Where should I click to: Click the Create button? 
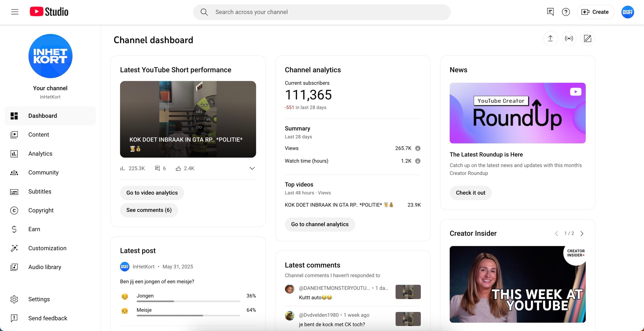pyautogui.click(x=595, y=12)
